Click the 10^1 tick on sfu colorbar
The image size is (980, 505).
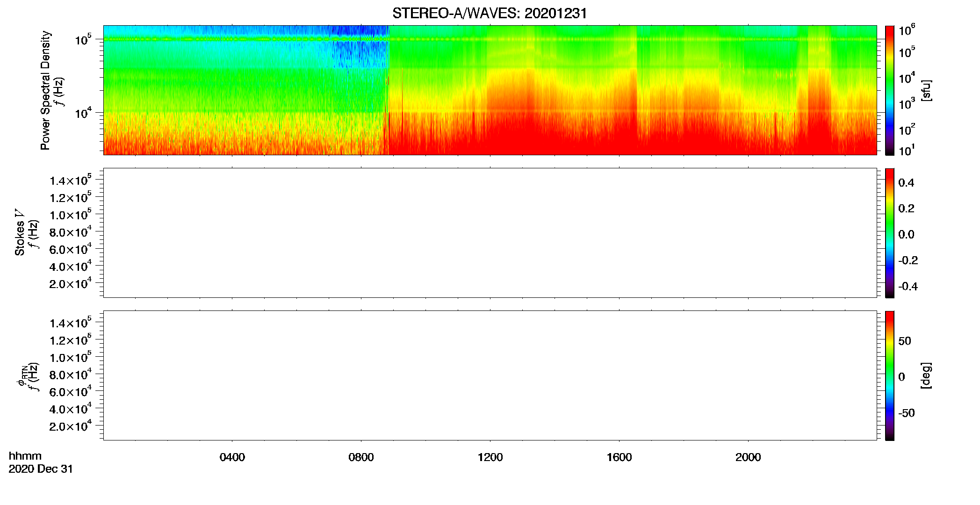coord(907,151)
